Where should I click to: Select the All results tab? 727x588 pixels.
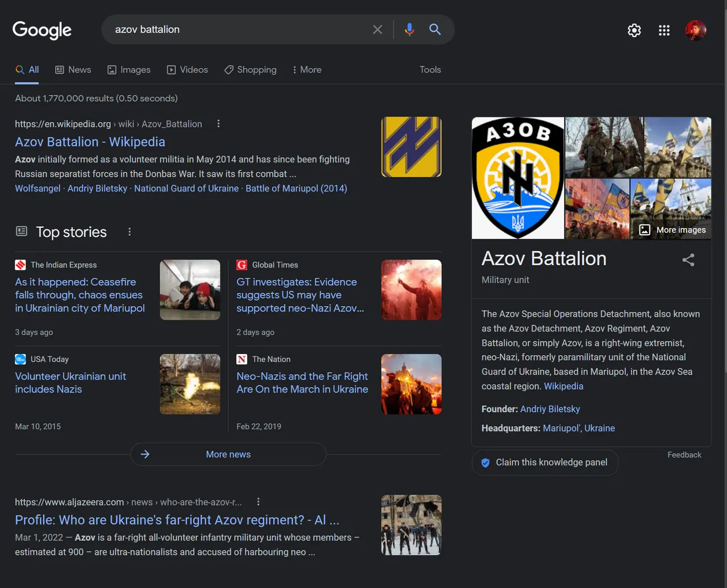point(27,70)
